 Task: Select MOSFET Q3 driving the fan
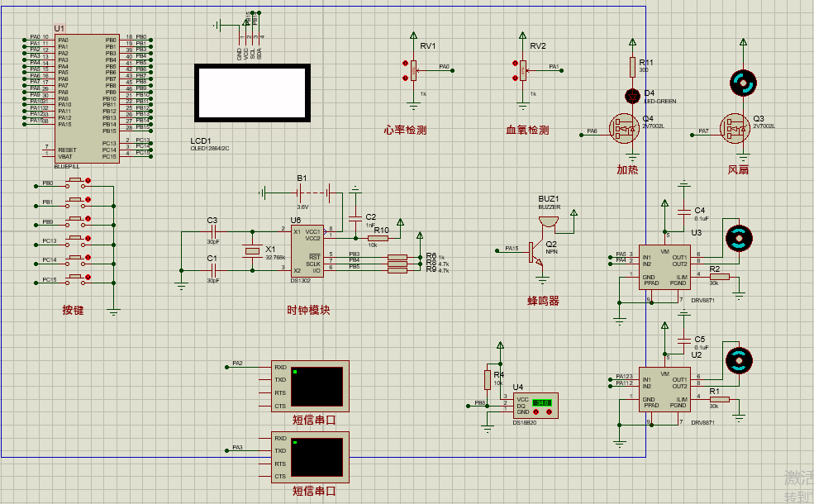pyautogui.click(x=735, y=128)
